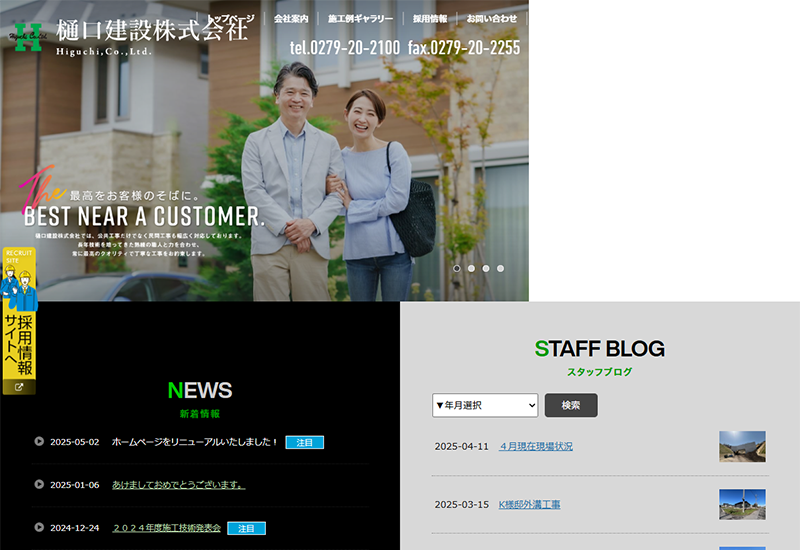Viewport: 800px width, 550px height.
Task: Click the fax.0279-20-2255 number
Action: click(464, 47)
